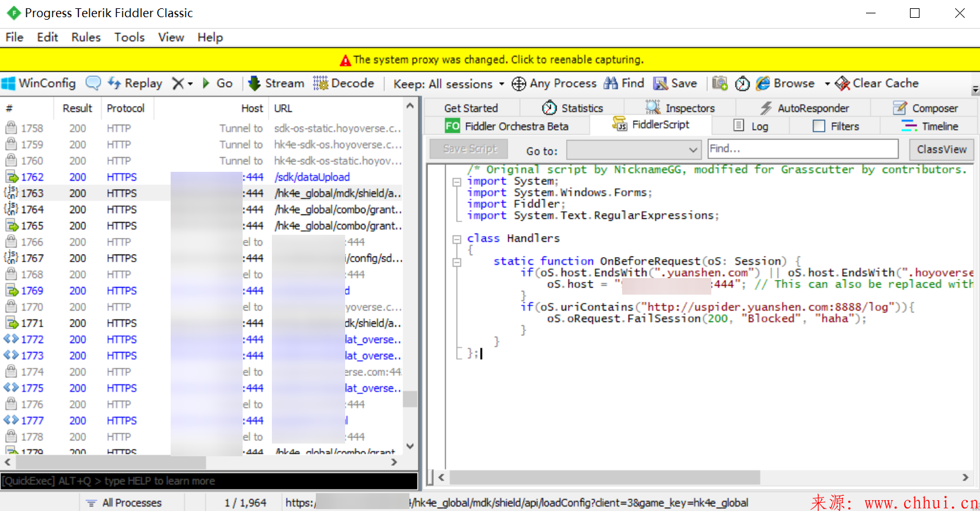Viewport: 980px width, 511px height.
Task: Click Clear Cache toolbar button
Action: click(x=877, y=83)
